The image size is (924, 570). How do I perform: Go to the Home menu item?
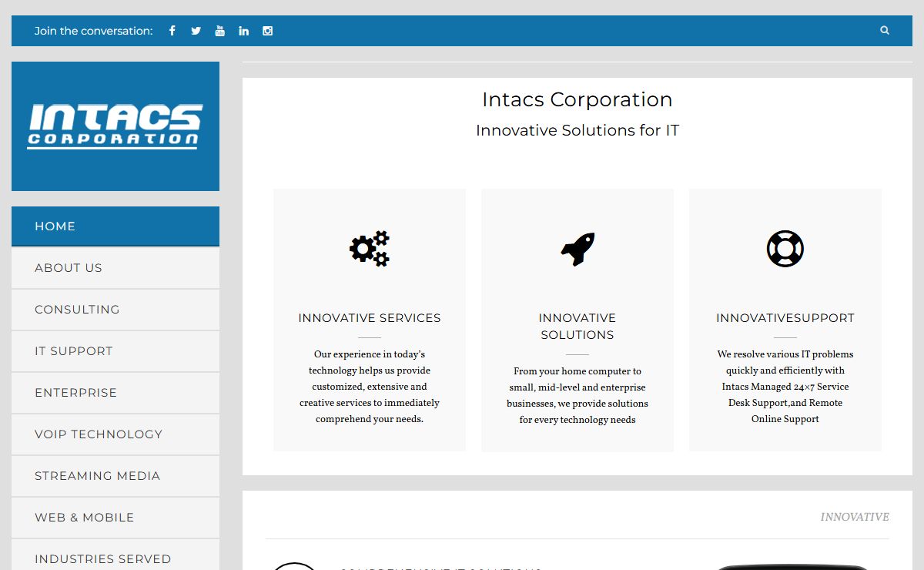click(115, 226)
